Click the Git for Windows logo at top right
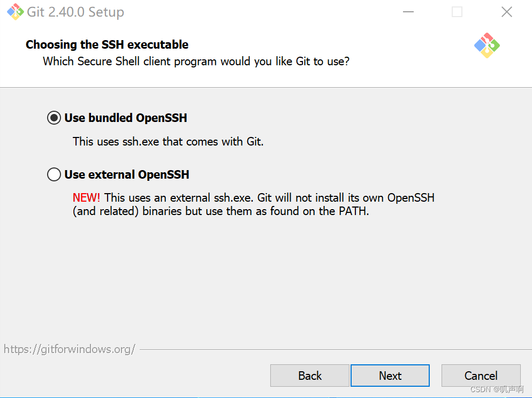Screen dimensions: 532x398 (487, 46)
